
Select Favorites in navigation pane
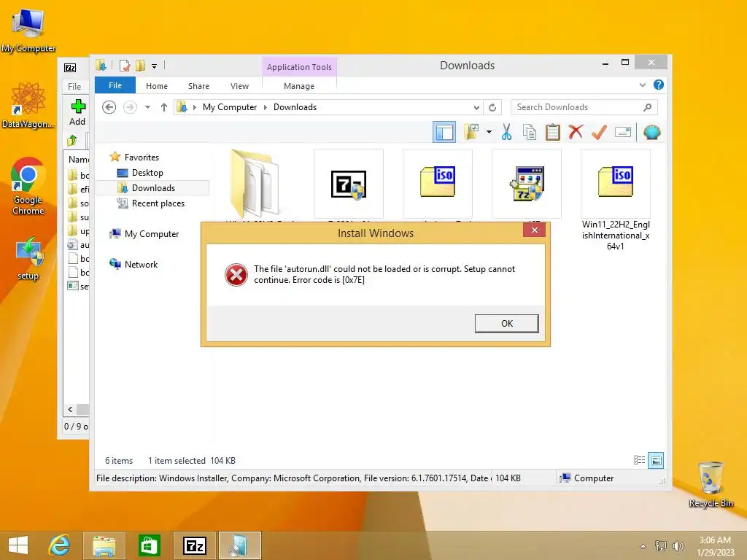pyautogui.click(x=142, y=157)
